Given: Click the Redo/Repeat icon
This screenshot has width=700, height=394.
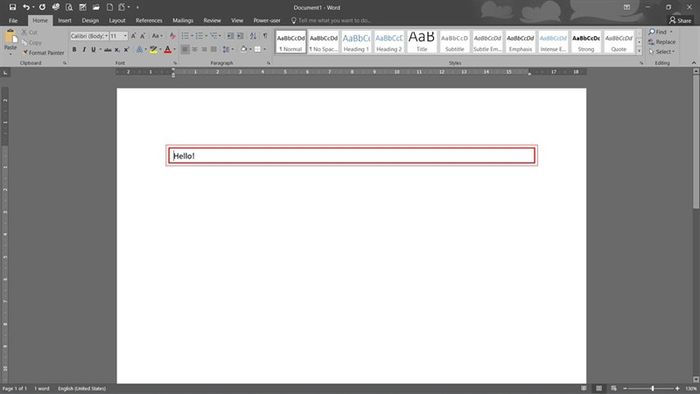Looking at the screenshot, I should [x=42, y=7].
